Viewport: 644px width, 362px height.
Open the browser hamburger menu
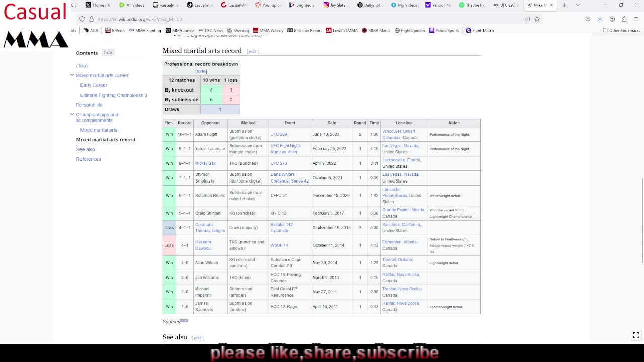(636, 19)
